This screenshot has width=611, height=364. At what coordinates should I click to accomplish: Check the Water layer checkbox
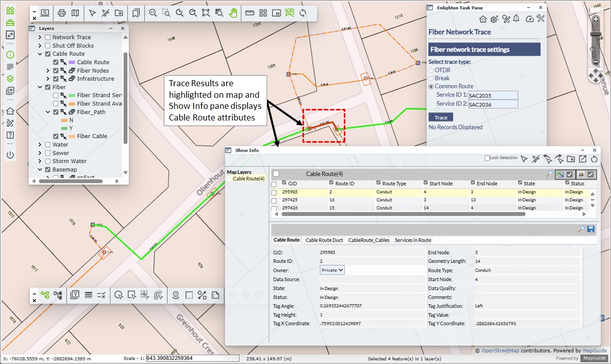click(x=48, y=145)
